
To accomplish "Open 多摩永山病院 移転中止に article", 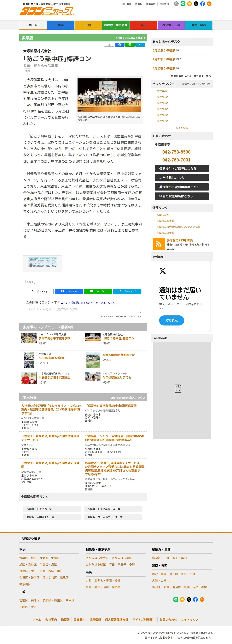I will tap(119, 355).
